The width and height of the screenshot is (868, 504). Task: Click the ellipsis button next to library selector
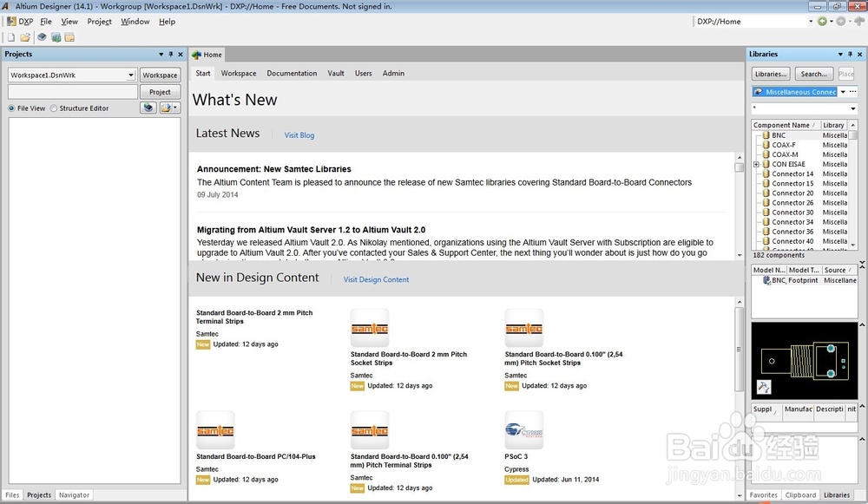click(853, 92)
